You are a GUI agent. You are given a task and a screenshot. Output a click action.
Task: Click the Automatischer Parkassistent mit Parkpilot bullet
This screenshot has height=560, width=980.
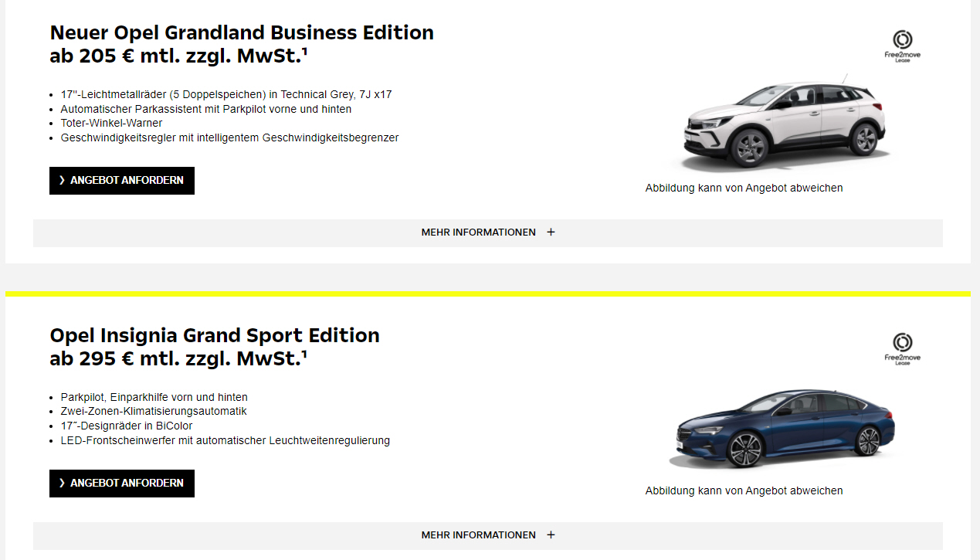click(206, 109)
